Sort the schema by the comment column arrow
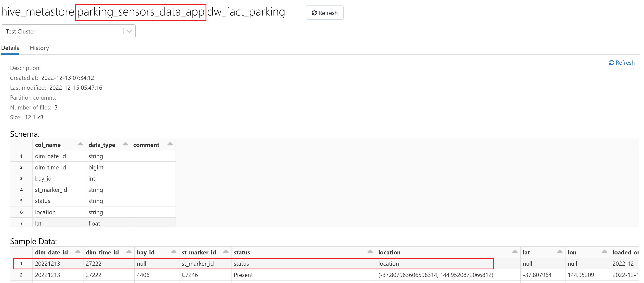The image size is (644, 283). (x=170, y=144)
